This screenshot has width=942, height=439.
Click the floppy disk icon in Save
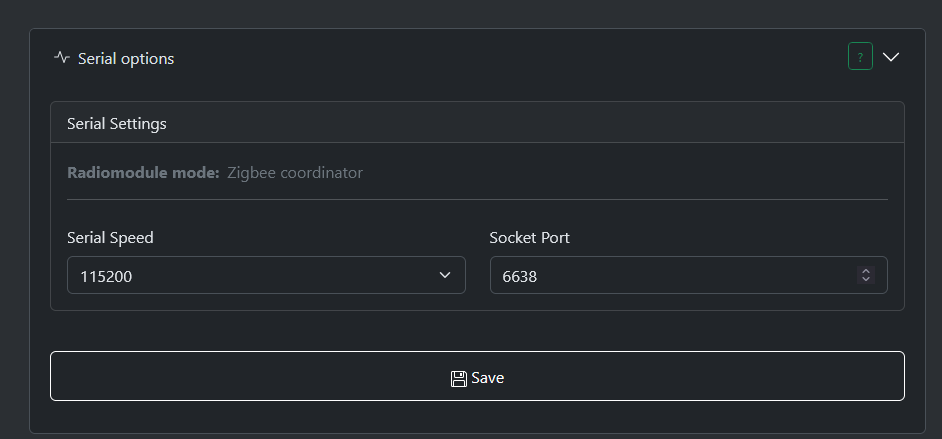459,378
